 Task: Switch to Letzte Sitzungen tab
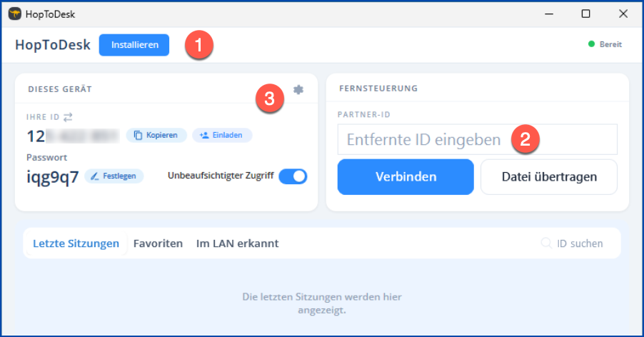[x=76, y=243]
